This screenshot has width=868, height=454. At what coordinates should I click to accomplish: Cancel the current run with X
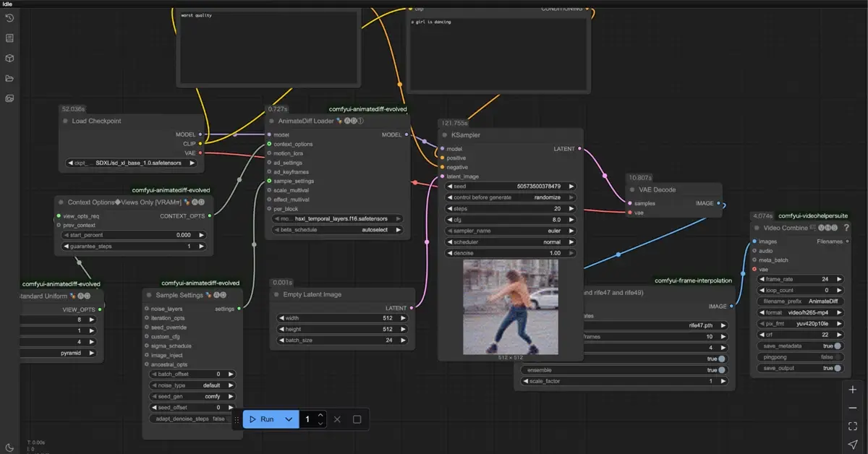(337, 419)
